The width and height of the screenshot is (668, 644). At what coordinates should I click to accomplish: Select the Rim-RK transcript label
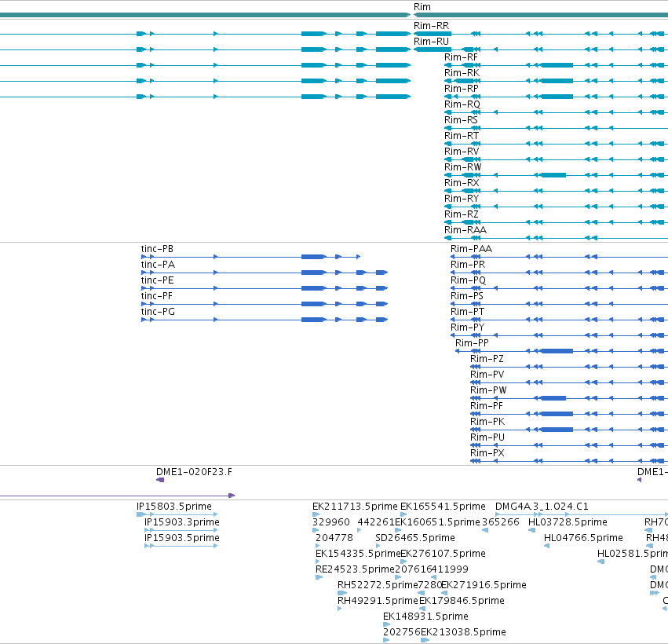coord(462,73)
